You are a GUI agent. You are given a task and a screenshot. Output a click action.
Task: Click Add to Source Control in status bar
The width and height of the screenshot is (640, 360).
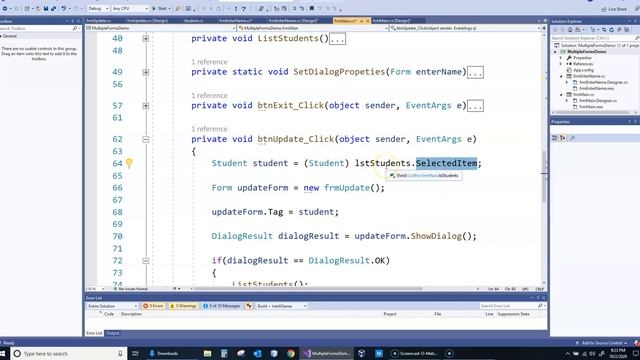tap(601, 343)
